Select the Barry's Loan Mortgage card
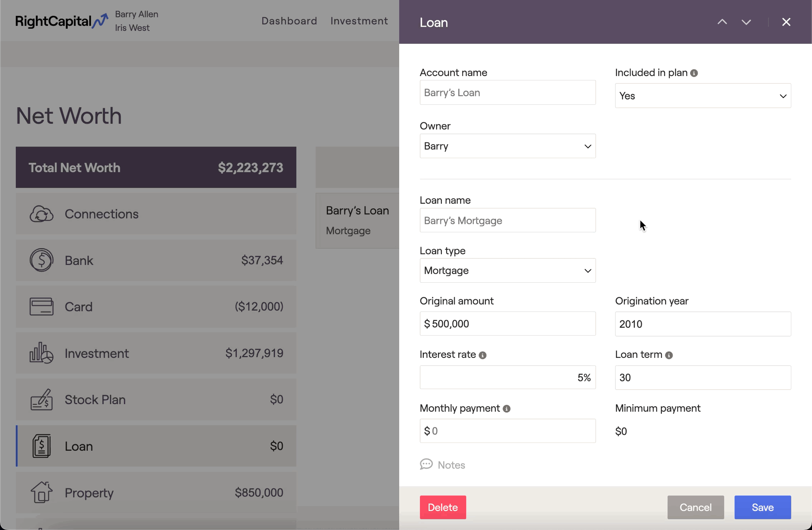This screenshot has width=812, height=530. click(357, 221)
